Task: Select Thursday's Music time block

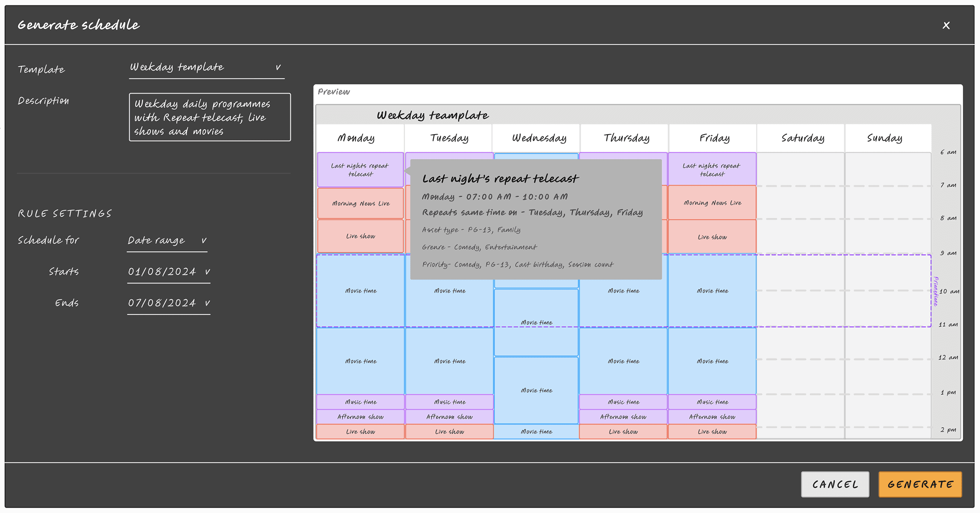Action: [x=623, y=402]
